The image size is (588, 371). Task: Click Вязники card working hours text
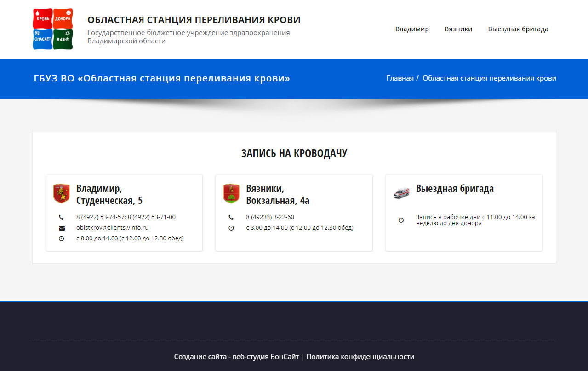[x=300, y=227]
